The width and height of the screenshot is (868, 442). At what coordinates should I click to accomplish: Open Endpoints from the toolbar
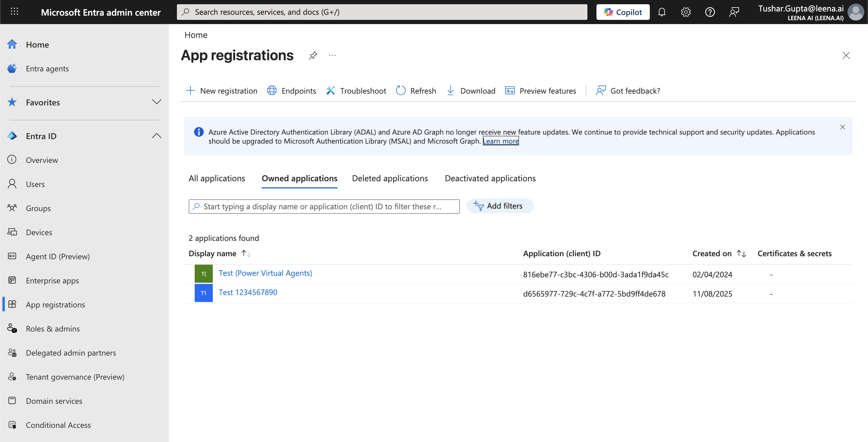[x=291, y=91]
